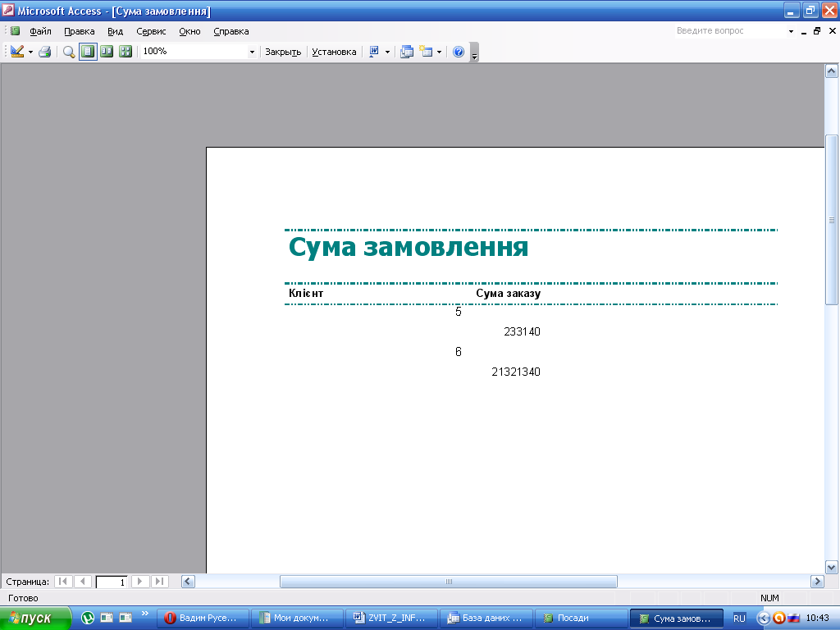The width and height of the screenshot is (840, 630).
Task: Go to the previous page navigation button
Action: click(83, 582)
